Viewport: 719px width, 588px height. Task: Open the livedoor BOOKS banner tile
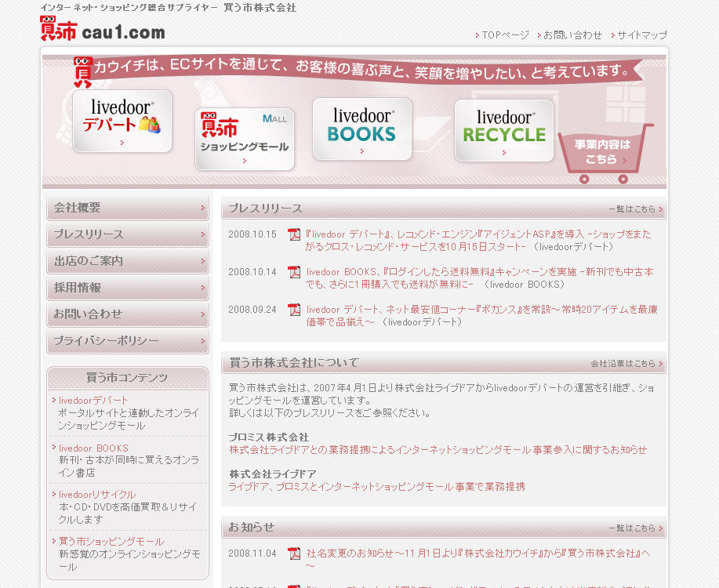[x=361, y=129]
